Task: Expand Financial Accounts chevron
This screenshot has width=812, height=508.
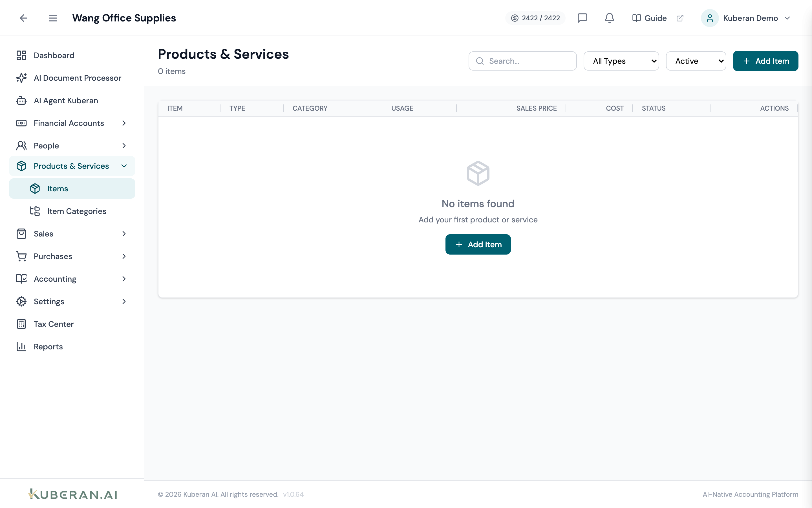Action: [124, 123]
